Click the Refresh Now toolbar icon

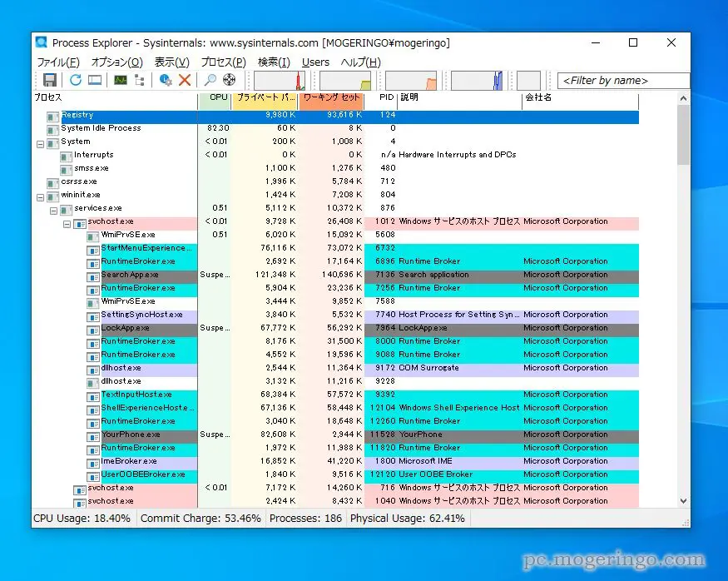point(75,80)
